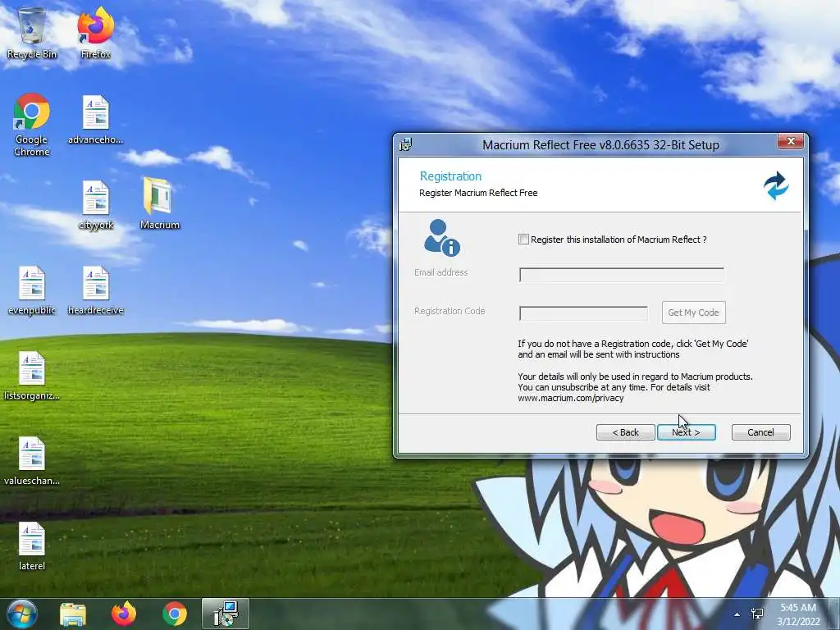Select the laterel document icon
The image size is (840, 630).
point(32,546)
